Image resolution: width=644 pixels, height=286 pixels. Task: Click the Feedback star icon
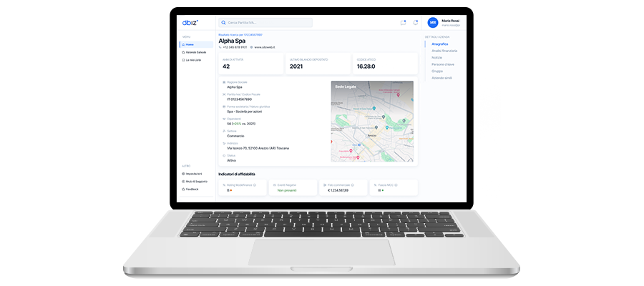[183, 189]
